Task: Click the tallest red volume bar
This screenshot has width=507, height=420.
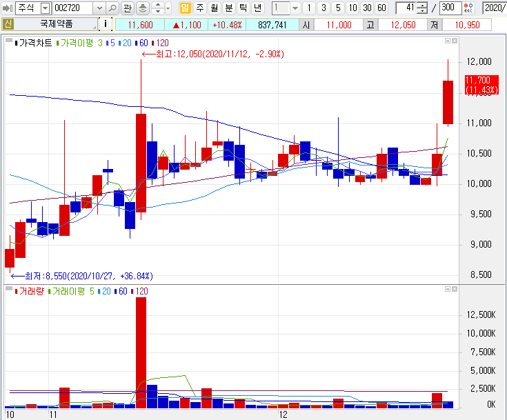Action: pos(141,352)
